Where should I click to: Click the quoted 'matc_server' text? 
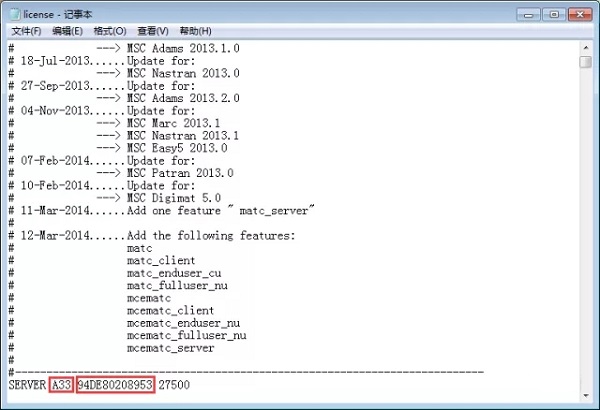click(273, 211)
